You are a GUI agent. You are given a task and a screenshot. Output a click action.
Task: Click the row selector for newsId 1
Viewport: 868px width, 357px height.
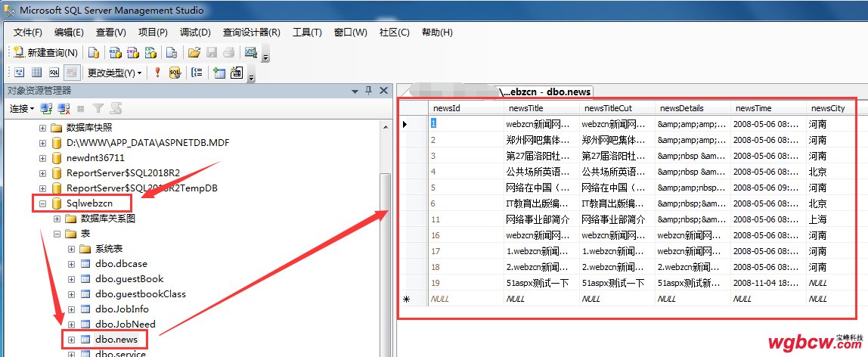point(414,124)
